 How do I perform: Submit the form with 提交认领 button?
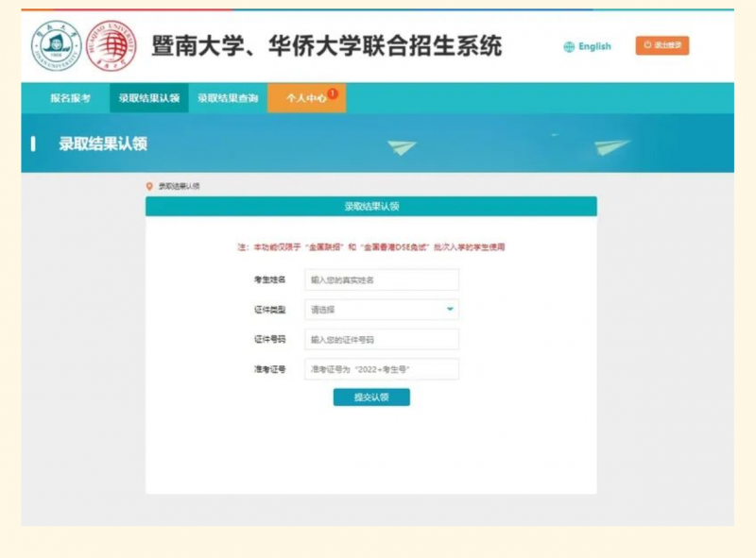(x=371, y=397)
